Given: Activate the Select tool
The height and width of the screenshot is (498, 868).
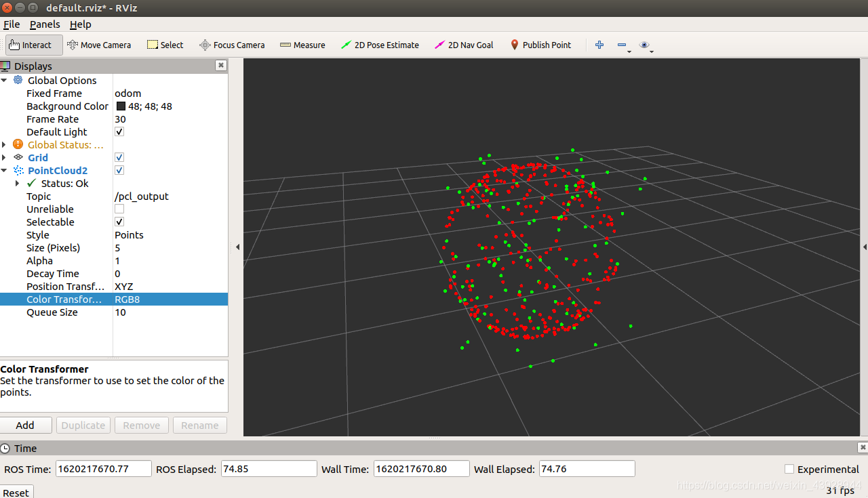Looking at the screenshot, I should (165, 45).
